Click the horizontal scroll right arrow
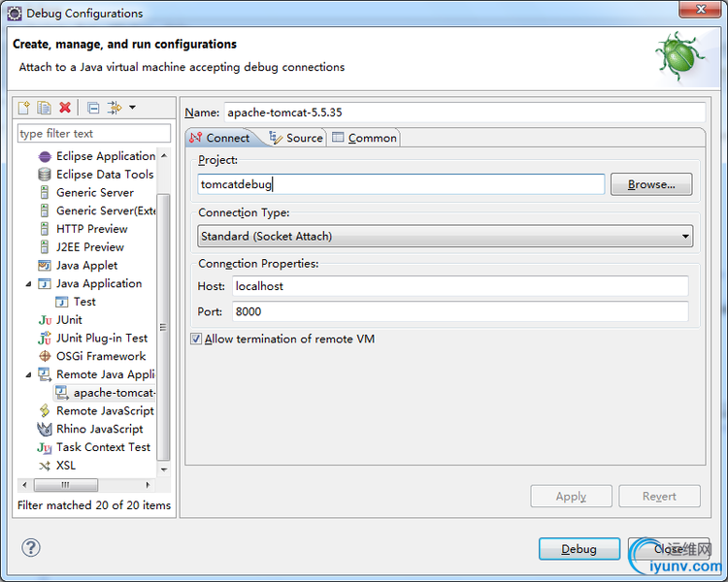 (x=148, y=485)
